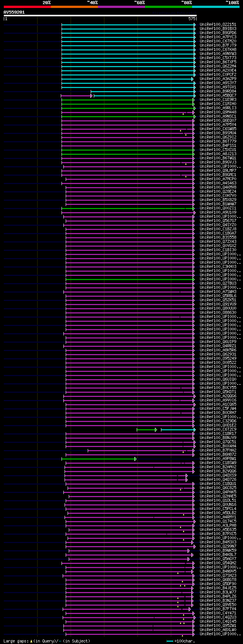Select label UniRef100_B4M3X3
Screen dimensions: 243x644
pos(218,542)
